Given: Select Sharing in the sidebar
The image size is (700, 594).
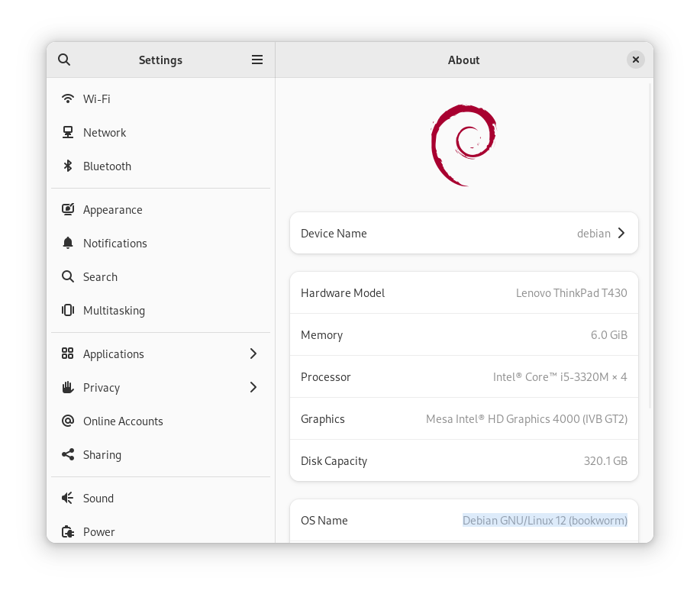Looking at the screenshot, I should point(161,454).
